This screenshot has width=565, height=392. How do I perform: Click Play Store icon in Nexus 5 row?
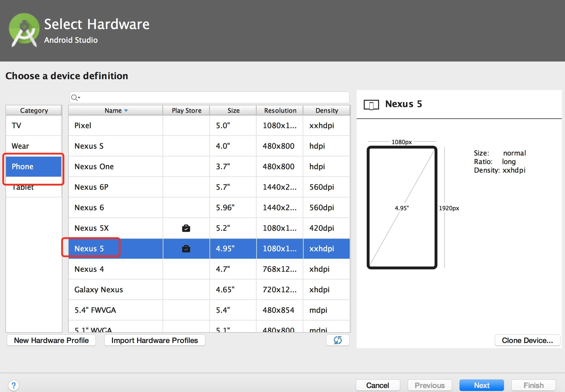[x=186, y=249]
